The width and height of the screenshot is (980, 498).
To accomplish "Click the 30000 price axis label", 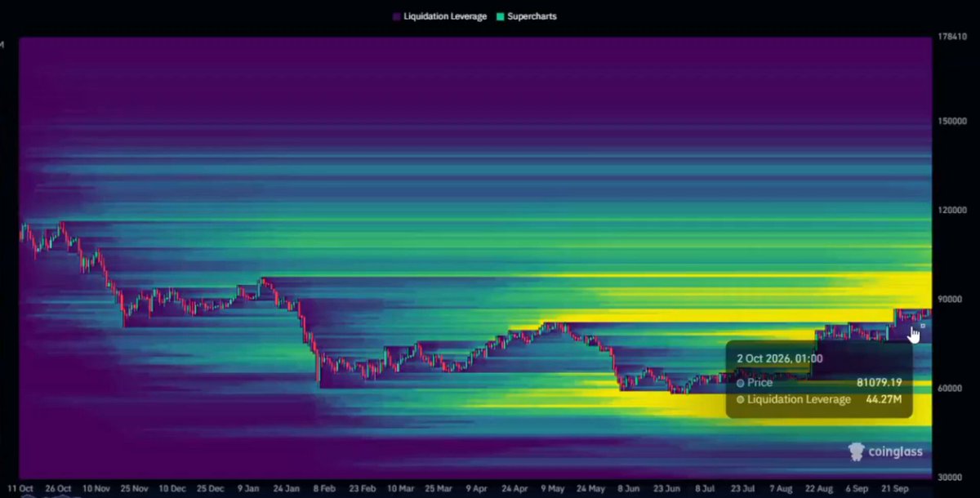I will [x=951, y=477].
